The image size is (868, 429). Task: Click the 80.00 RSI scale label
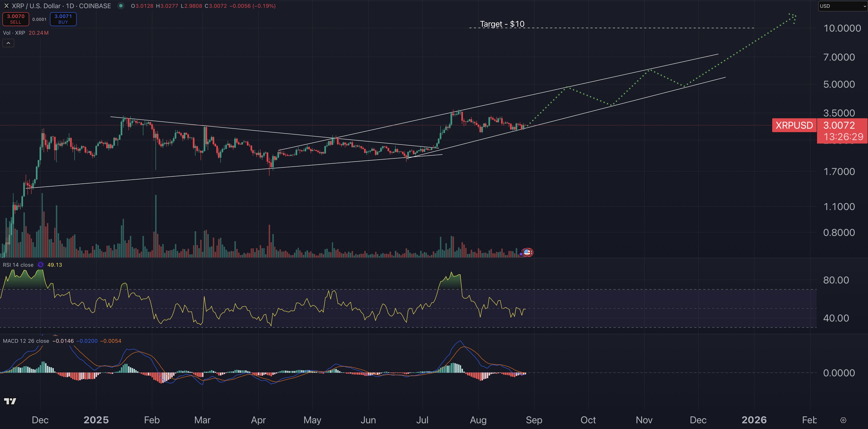click(836, 280)
